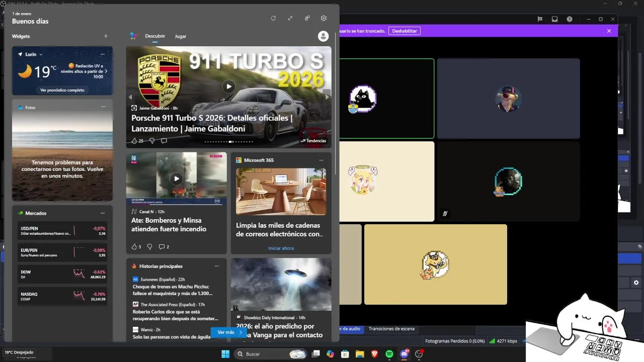Open USD/PEN market row

[x=62, y=231]
